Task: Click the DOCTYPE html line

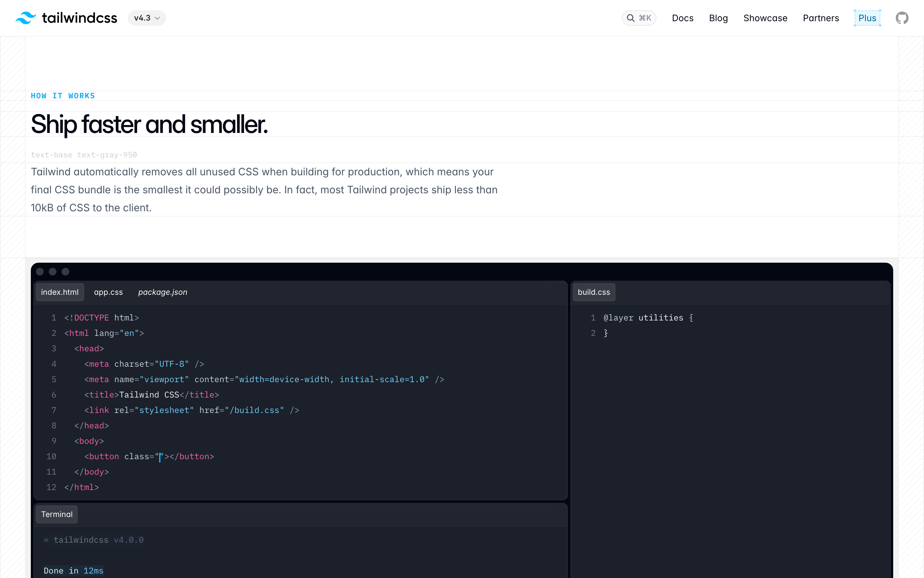Action: (x=102, y=318)
